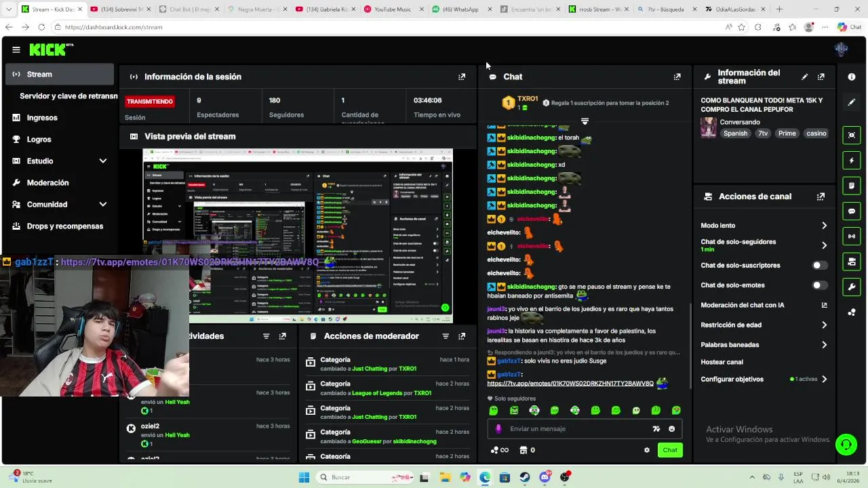Image resolution: width=868 pixels, height=488 pixels.
Task: Click the channel points infinity icon
Action: [500, 450]
